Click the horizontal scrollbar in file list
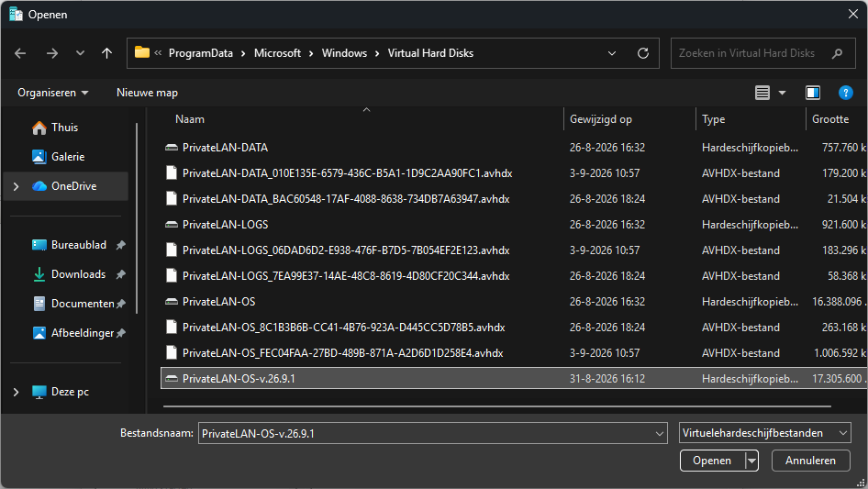 (x=497, y=406)
